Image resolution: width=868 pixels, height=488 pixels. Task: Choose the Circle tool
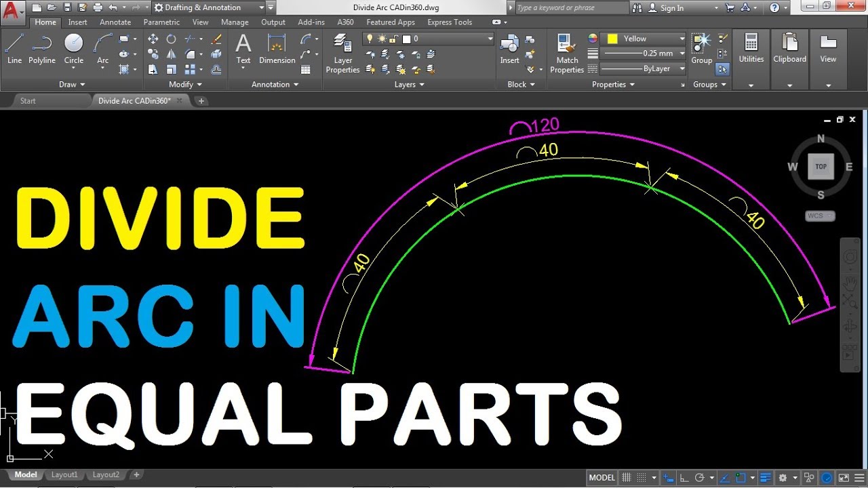[74, 49]
